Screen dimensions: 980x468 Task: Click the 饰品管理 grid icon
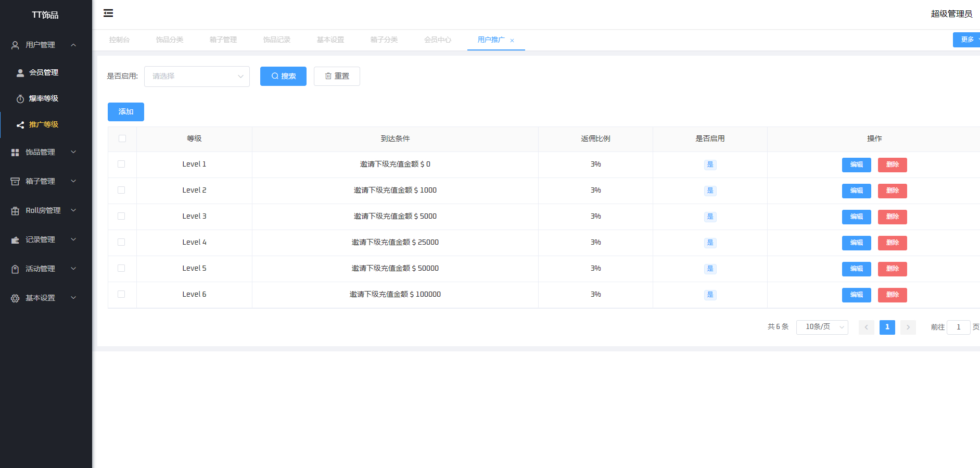pyautogui.click(x=15, y=153)
